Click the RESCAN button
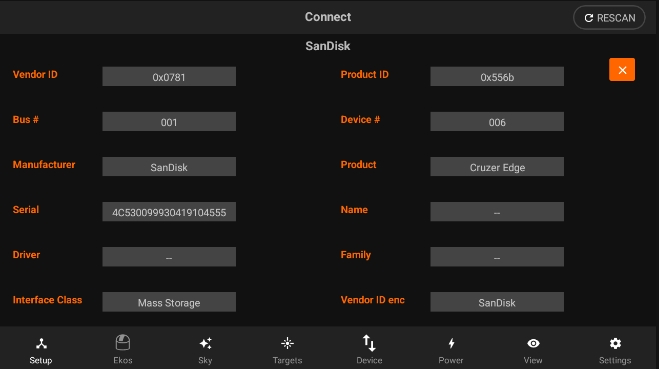This screenshot has height=369, width=659. click(609, 18)
